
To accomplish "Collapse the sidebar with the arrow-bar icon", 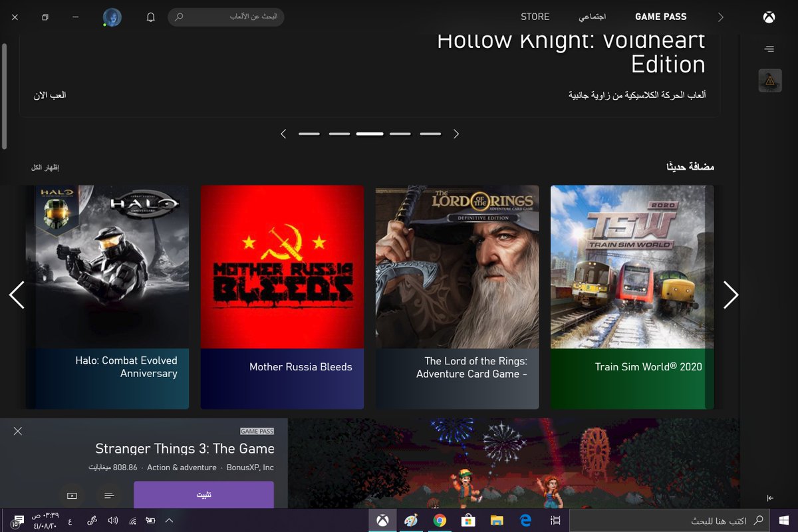I will point(770,498).
